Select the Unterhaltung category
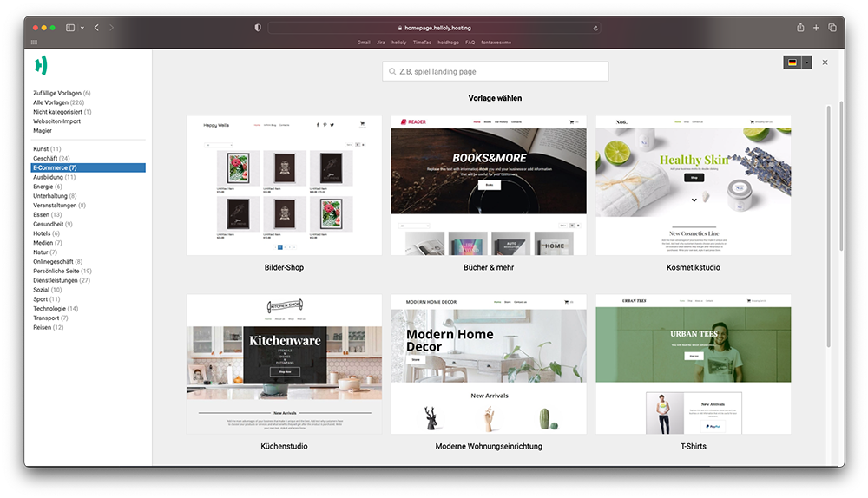 click(55, 196)
